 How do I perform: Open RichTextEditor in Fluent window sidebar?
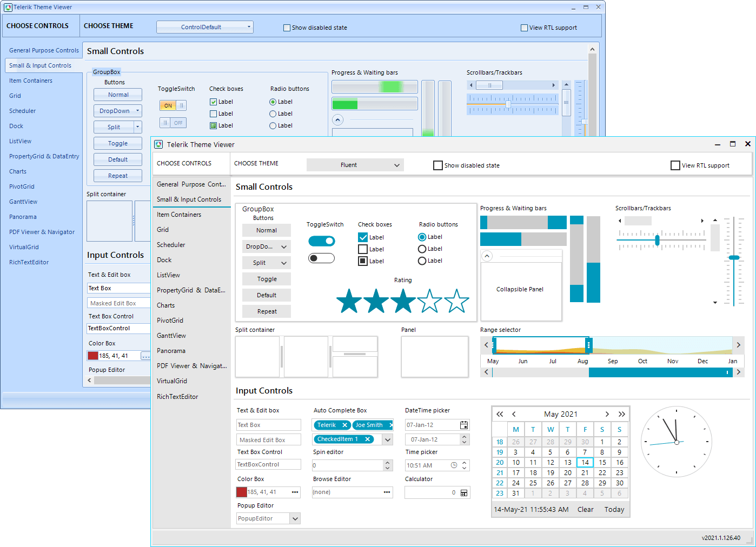pos(191,396)
